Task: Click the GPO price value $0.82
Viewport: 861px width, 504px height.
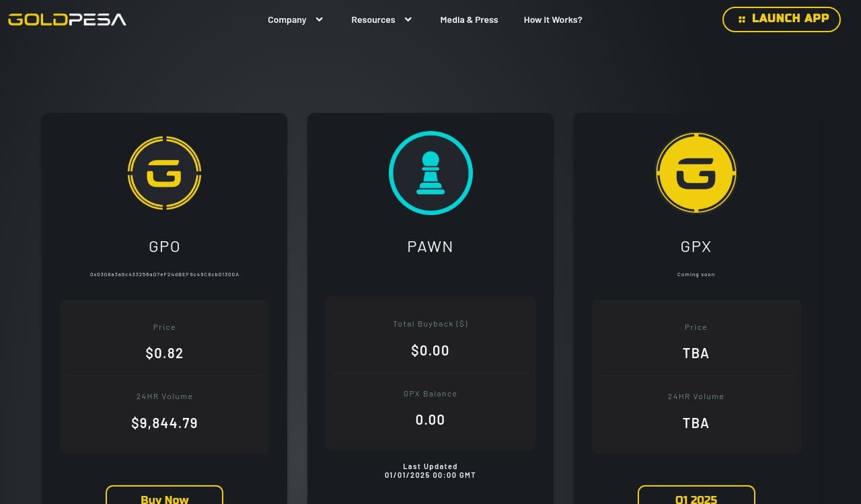Action: [x=164, y=353]
